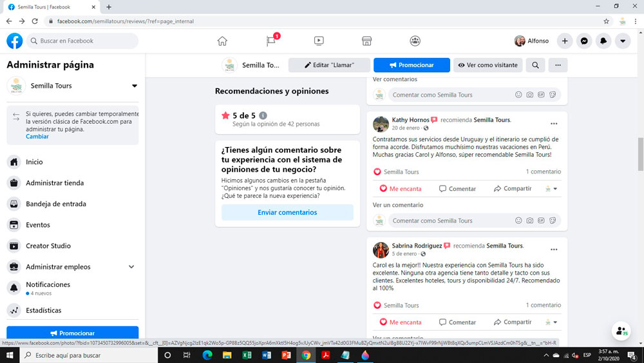Open the account dropdown arrow
The width and height of the screenshot is (644, 363).
point(623,41)
